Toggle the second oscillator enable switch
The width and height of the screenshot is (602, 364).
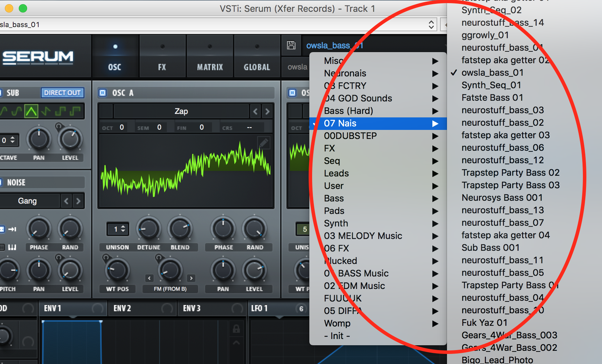click(292, 93)
